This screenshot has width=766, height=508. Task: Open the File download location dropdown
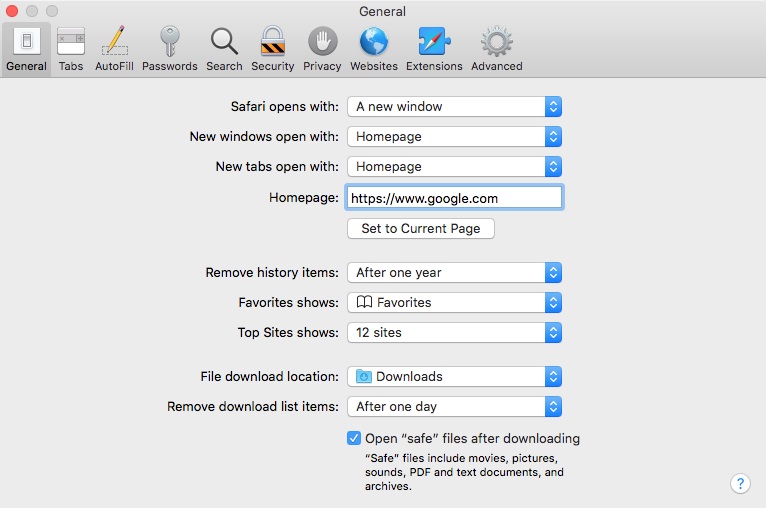[454, 377]
